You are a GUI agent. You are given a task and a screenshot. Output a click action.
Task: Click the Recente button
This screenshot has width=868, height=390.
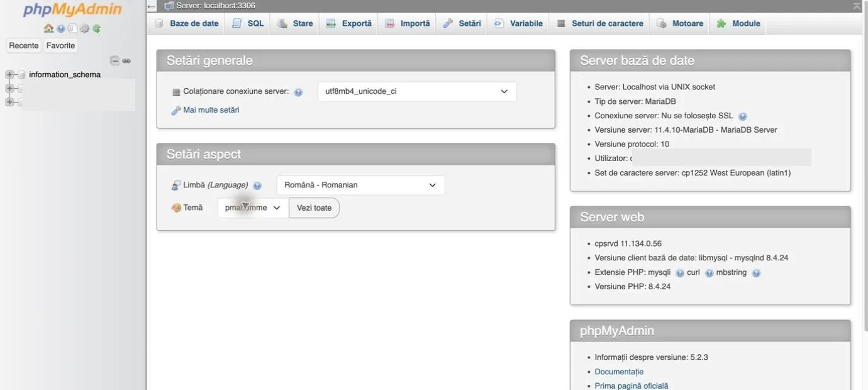[x=23, y=45]
